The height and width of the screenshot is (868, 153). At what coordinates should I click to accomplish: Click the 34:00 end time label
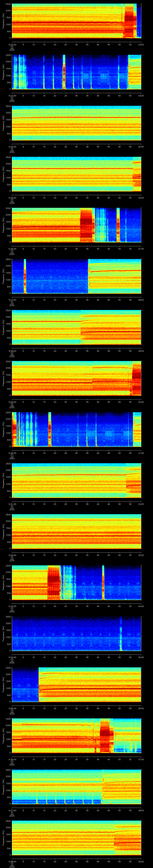141,606
